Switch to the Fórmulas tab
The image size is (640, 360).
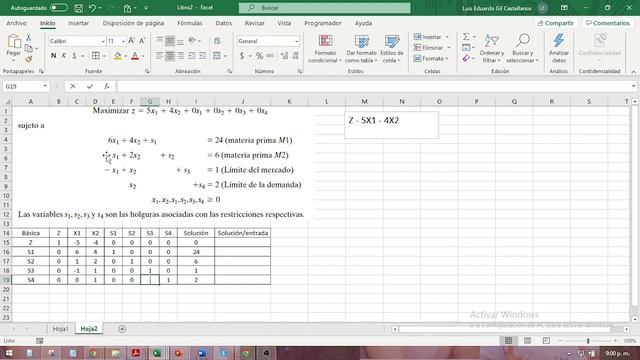coord(190,23)
